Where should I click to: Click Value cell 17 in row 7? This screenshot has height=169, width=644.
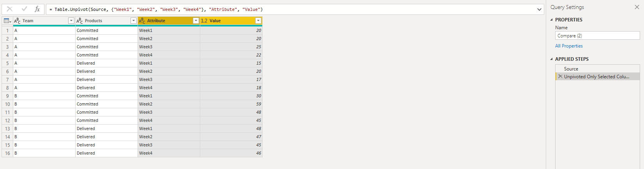pos(231,79)
